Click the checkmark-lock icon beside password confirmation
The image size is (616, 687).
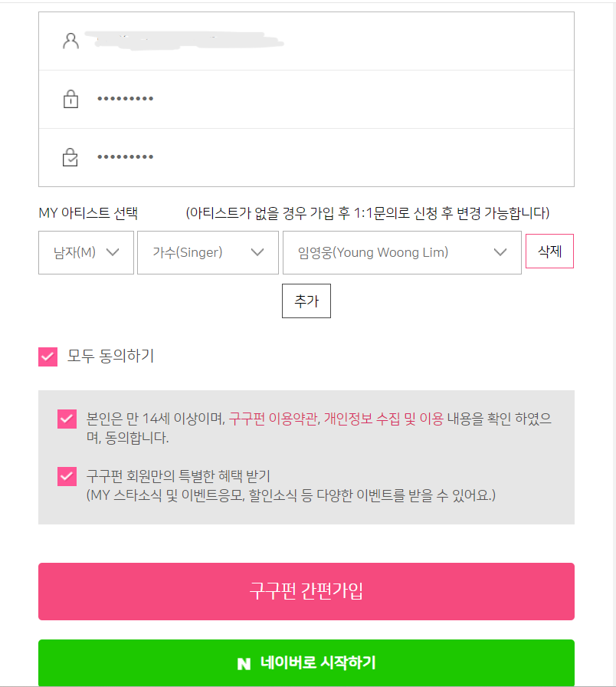[70, 157]
